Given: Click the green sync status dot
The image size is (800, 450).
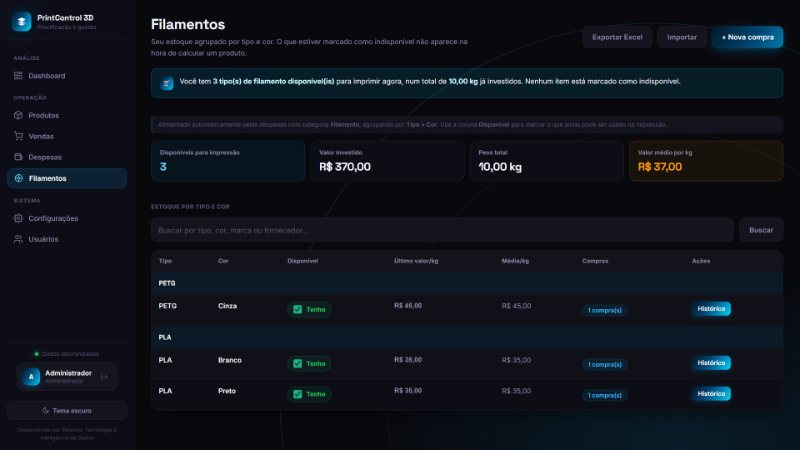Looking at the screenshot, I should tap(36, 354).
